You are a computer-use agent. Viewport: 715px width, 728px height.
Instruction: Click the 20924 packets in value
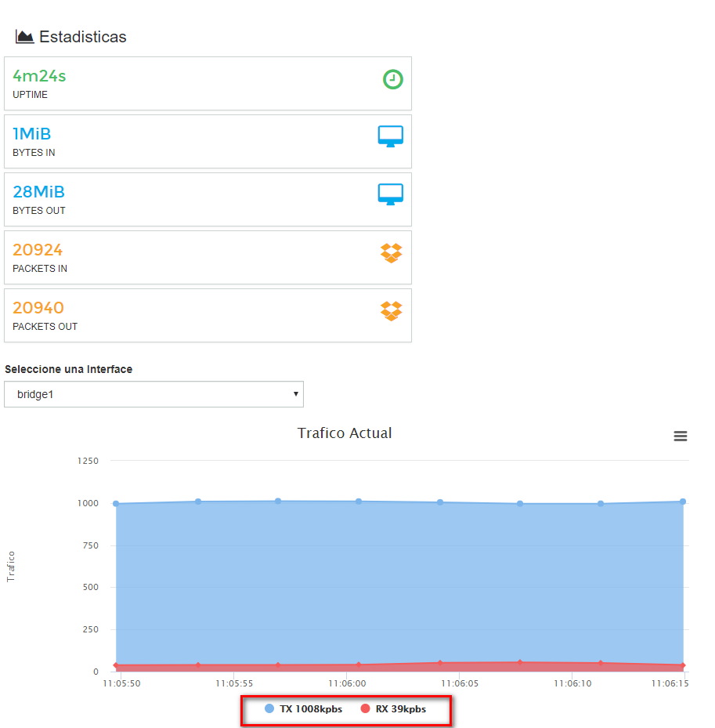[x=38, y=250]
